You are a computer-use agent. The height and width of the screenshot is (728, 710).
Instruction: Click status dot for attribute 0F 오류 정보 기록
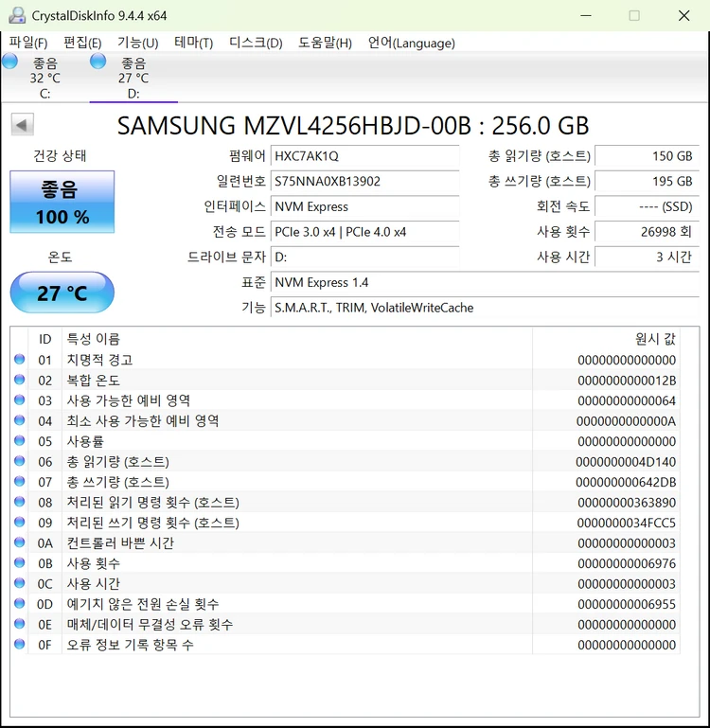coord(20,644)
